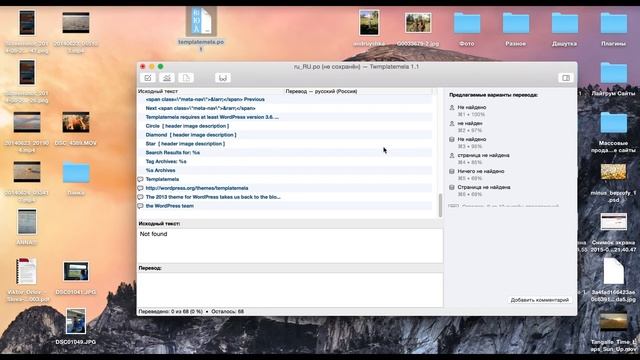640x360 pixels.
Task: Select the Viktor Orlov PDF file on desktop
Action: [27, 271]
